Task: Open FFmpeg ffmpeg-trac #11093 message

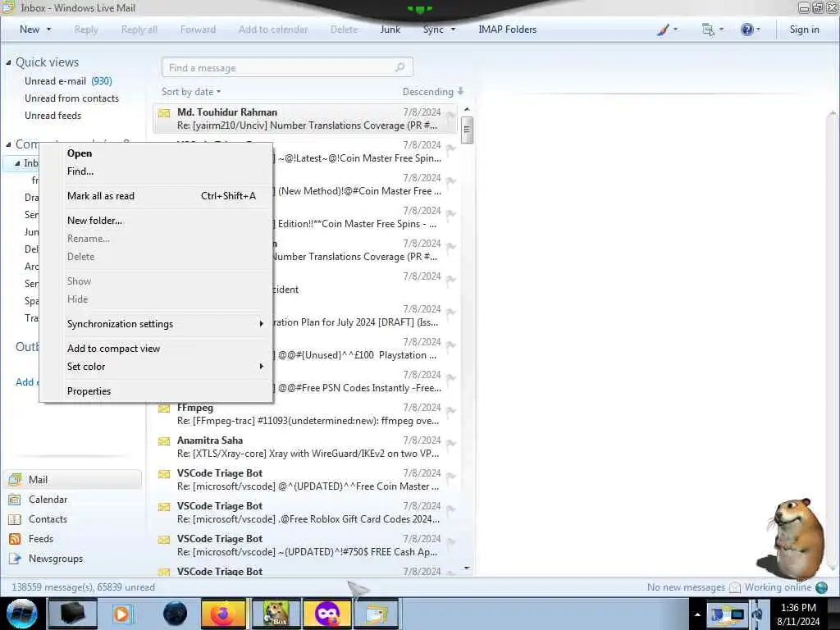Action: pos(305,414)
